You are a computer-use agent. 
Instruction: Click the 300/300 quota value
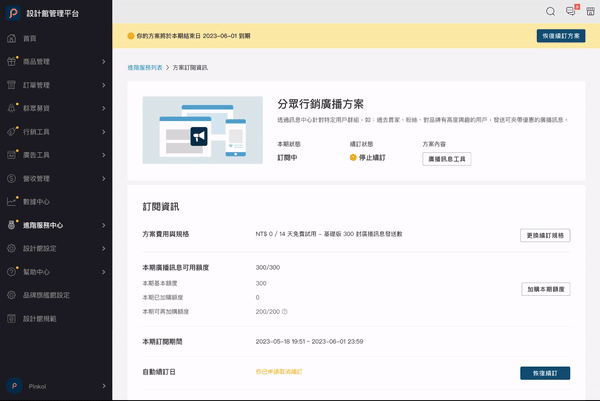(267, 267)
